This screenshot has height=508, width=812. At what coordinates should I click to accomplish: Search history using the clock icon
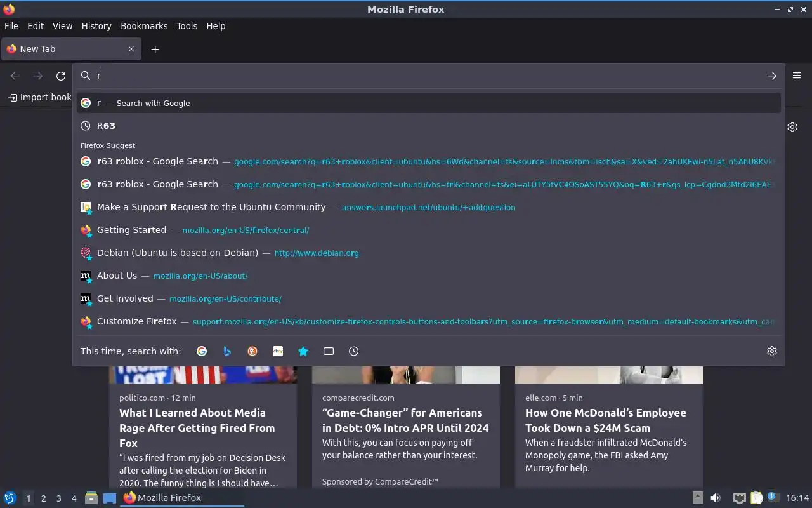tap(354, 351)
